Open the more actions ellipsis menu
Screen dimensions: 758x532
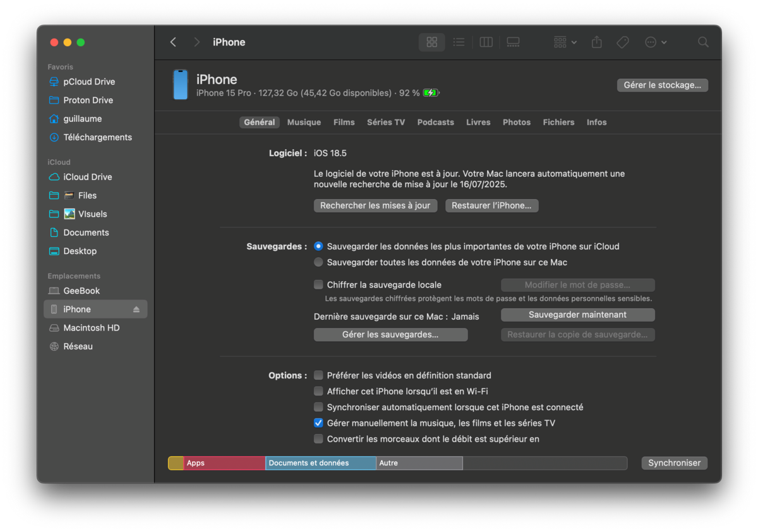point(656,42)
